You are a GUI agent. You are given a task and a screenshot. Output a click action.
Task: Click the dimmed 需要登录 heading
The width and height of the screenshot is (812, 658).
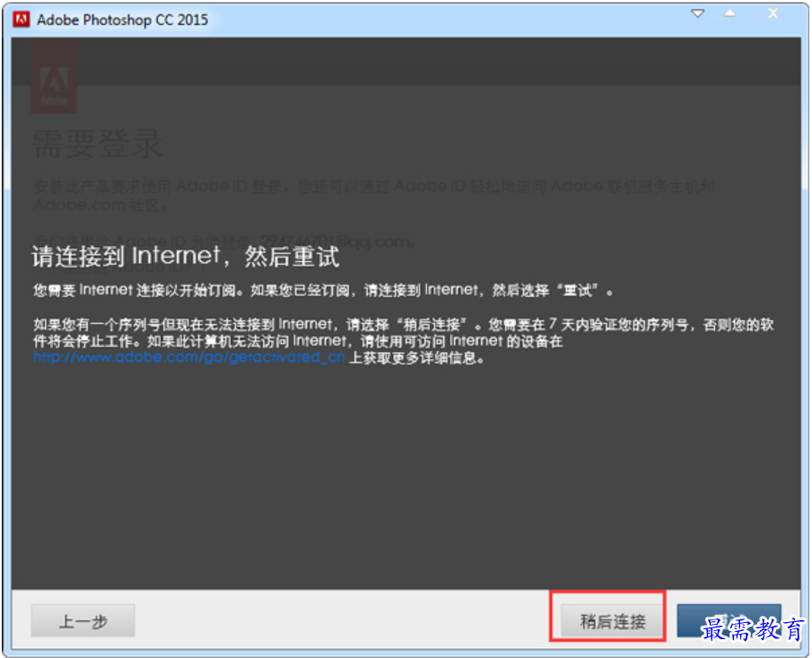click(98, 145)
